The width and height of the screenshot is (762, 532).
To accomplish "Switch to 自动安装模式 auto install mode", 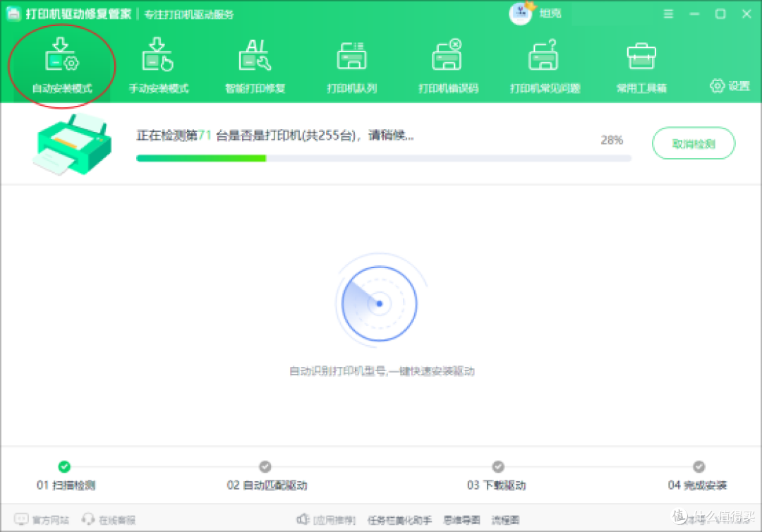I will pyautogui.click(x=61, y=66).
